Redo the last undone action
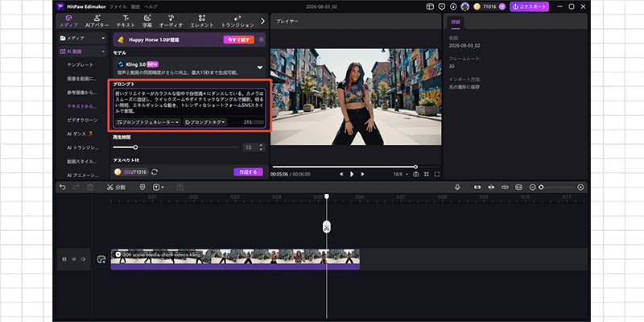Screen dimensions: 644x322 [76, 187]
